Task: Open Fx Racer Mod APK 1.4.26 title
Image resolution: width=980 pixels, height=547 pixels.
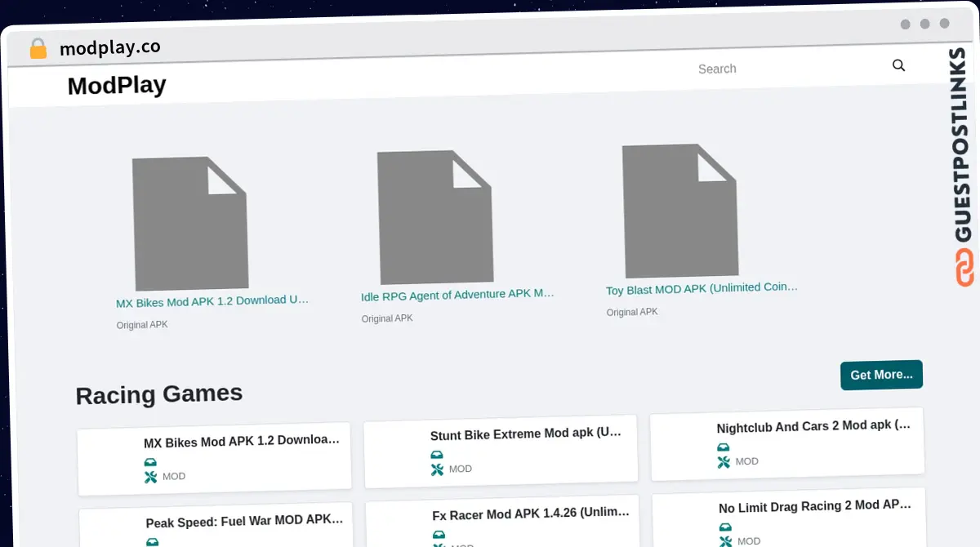Action: click(x=531, y=514)
